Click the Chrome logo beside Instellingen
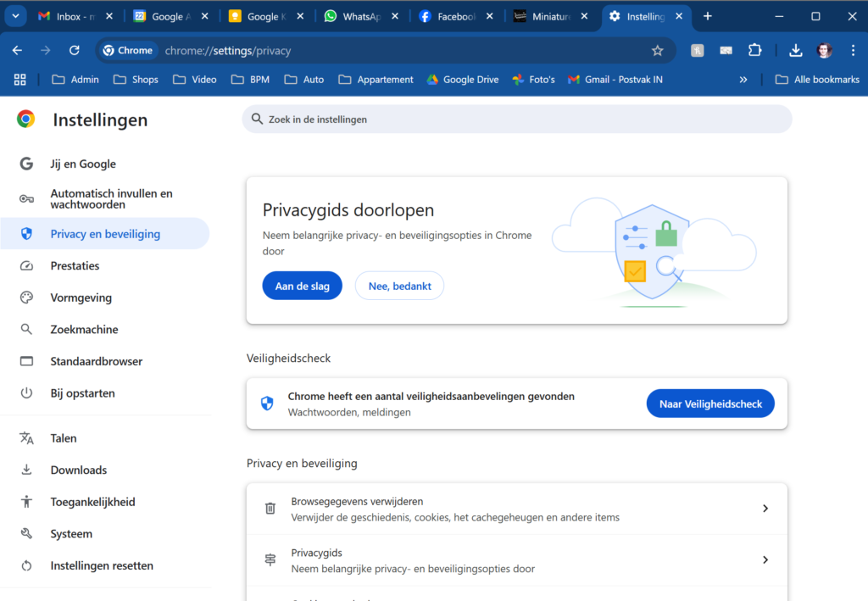The width and height of the screenshot is (868, 601). click(25, 119)
